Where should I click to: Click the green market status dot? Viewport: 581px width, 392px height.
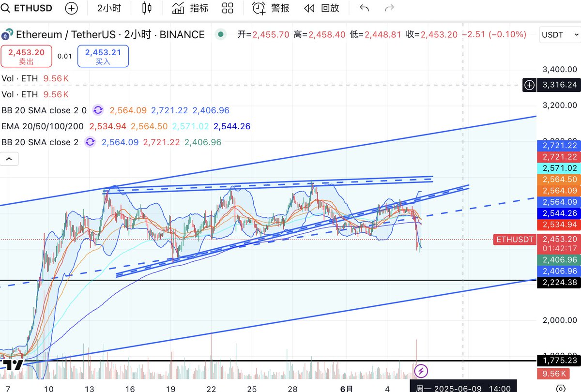(221, 34)
